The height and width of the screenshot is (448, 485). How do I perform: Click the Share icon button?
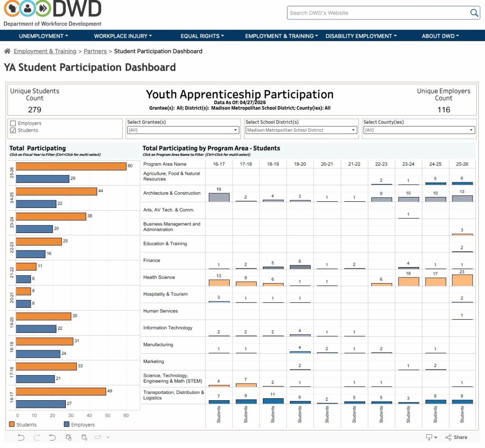coord(456,437)
